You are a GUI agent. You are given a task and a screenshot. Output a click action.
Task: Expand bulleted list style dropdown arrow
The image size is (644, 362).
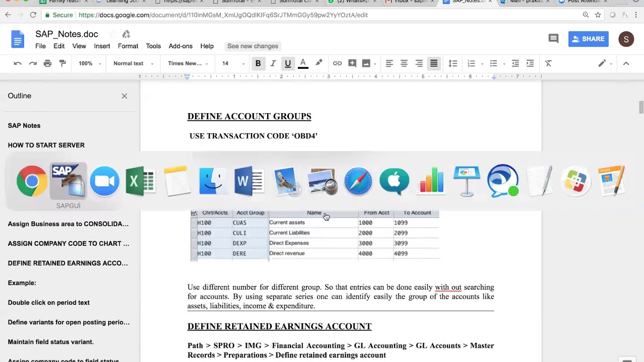(504, 64)
